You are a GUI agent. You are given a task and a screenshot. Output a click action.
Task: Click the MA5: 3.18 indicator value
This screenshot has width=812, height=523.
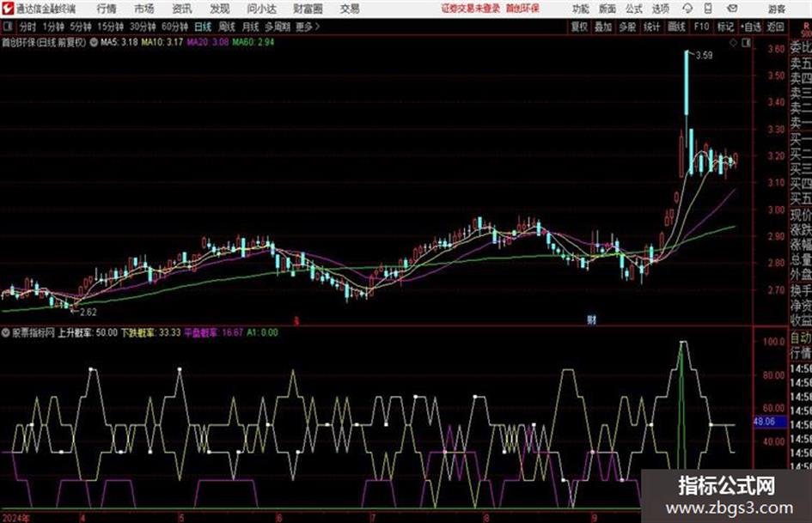click(119, 42)
